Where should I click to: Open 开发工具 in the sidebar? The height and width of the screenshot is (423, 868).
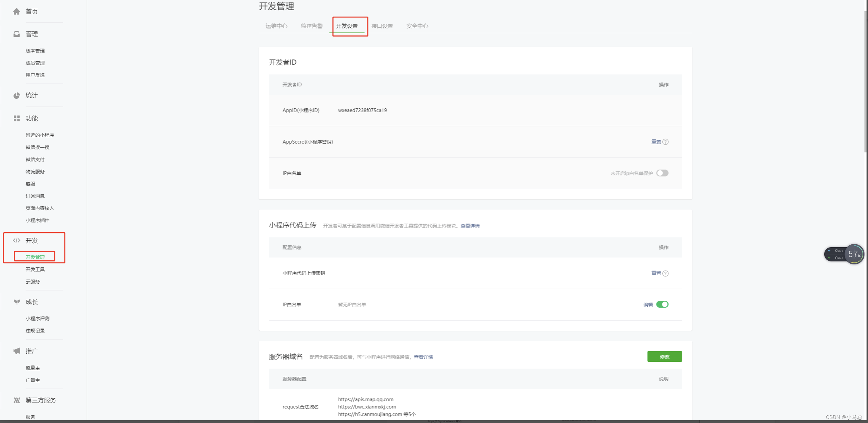click(35, 269)
